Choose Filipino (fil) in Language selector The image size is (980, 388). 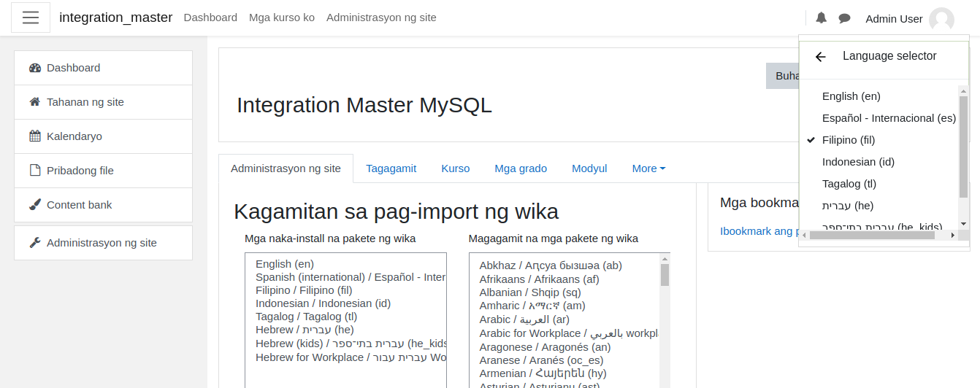point(849,140)
